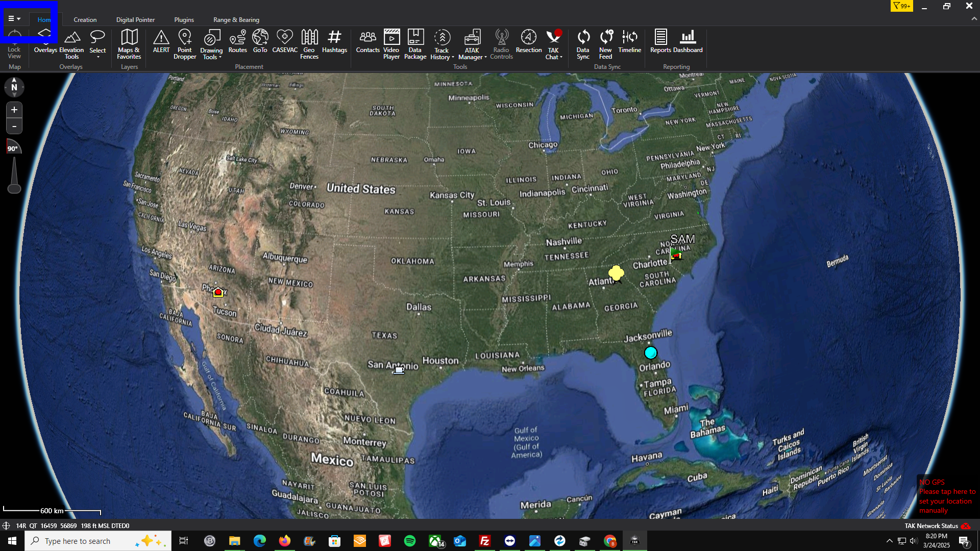Viewport: 980px width, 551px height.
Task: Open Firefox from the taskbar
Action: (x=284, y=541)
